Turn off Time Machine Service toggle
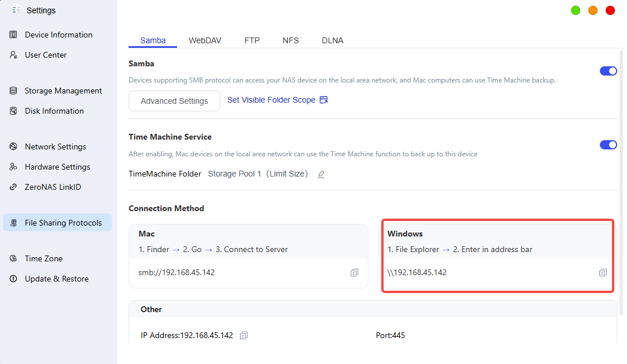 (608, 145)
